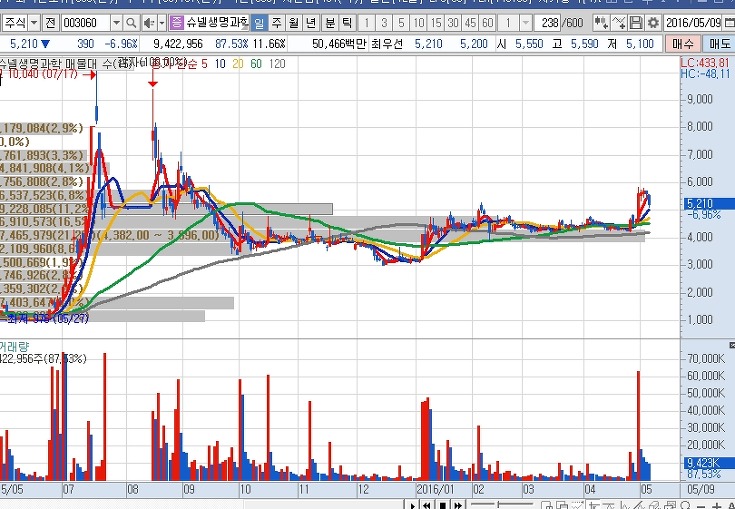The width and height of the screenshot is (735, 509).
Task: Select the 월 monthly period tab
Action: coord(293,22)
